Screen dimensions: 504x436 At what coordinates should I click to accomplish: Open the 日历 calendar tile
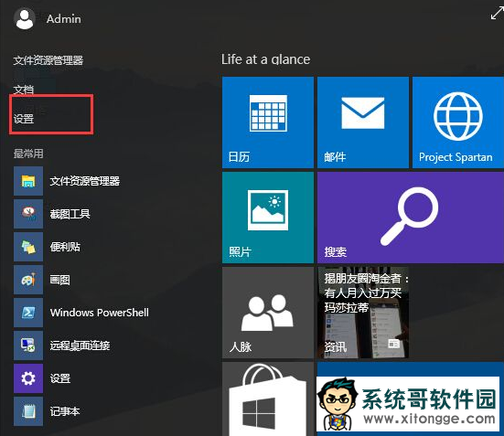point(268,122)
